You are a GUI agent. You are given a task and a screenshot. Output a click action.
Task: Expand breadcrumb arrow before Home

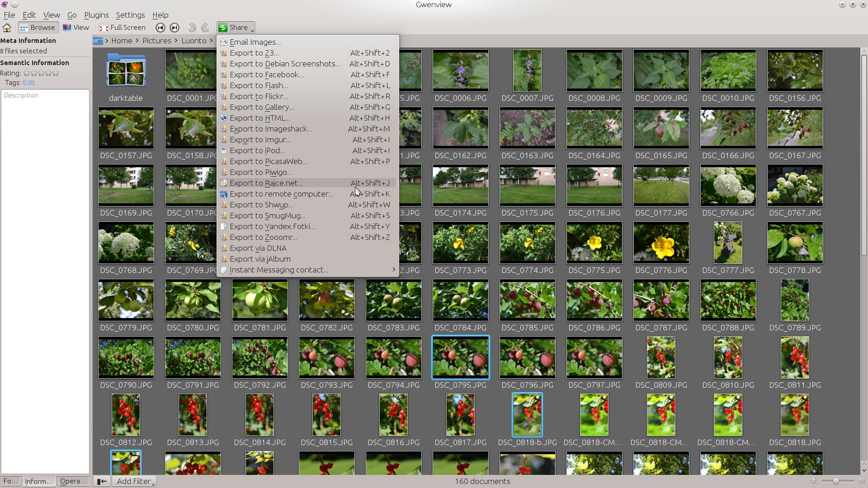point(107,41)
